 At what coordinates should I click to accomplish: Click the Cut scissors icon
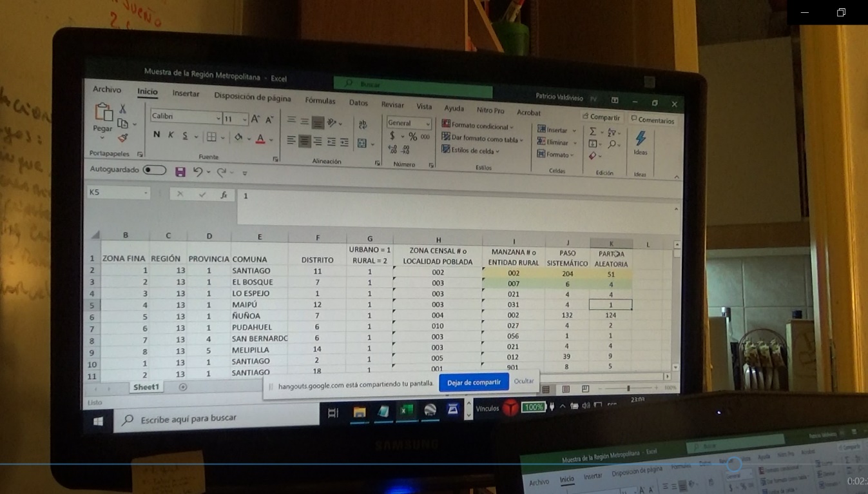[123, 109]
